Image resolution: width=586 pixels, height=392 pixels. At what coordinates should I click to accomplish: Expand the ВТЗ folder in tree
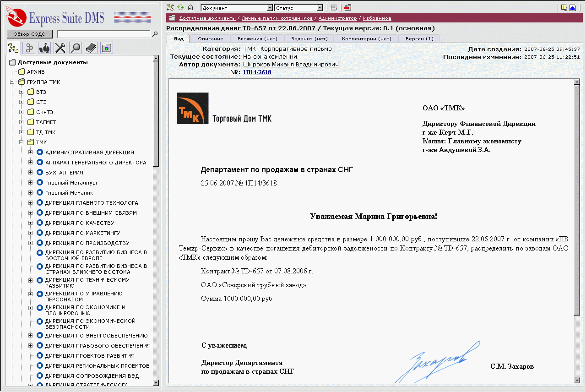coord(22,92)
